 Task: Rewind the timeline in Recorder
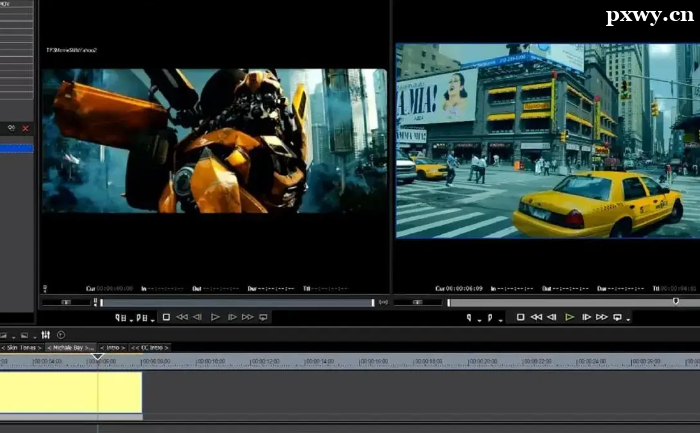[536, 317]
